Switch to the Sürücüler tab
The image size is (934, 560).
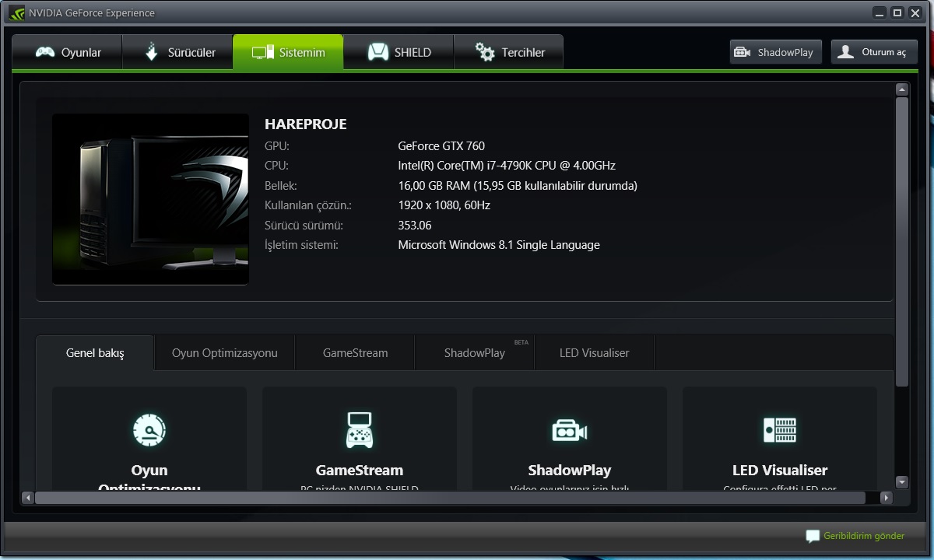pyautogui.click(x=178, y=53)
